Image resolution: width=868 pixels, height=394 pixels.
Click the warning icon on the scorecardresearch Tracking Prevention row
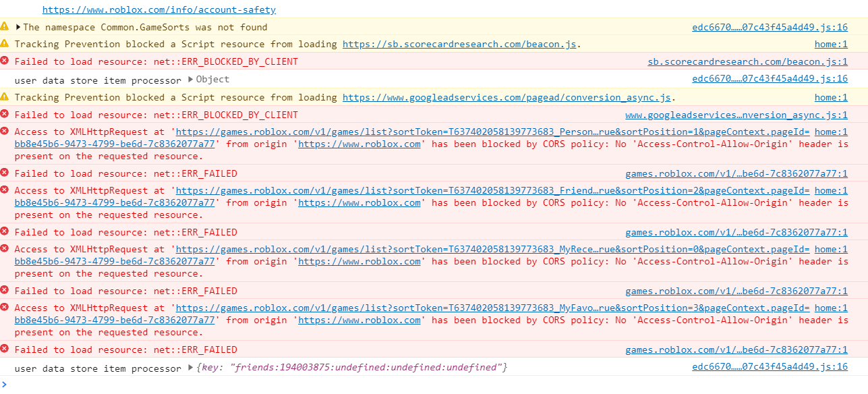click(x=5, y=43)
